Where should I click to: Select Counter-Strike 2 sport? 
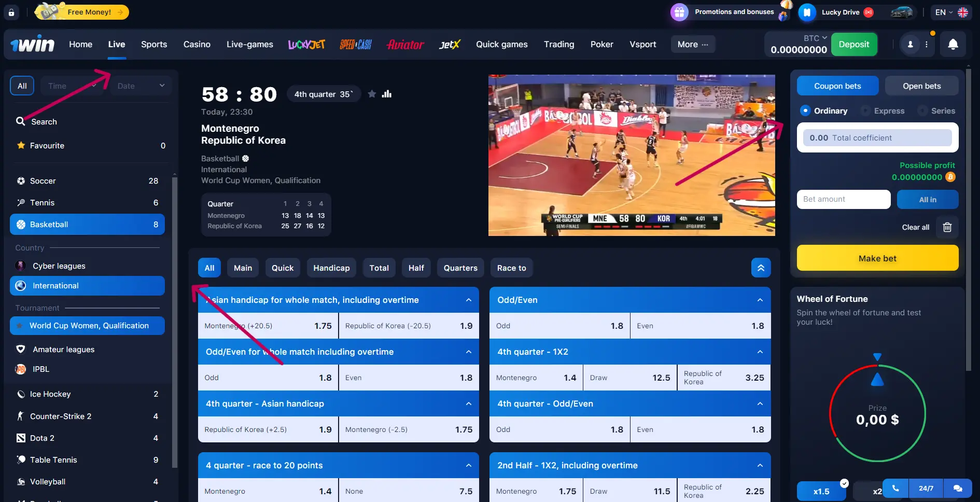click(87, 416)
